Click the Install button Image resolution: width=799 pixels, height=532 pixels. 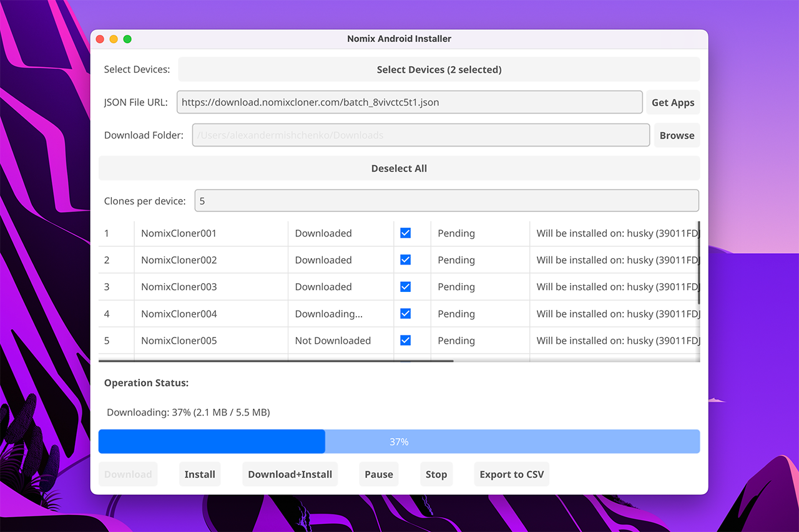pos(200,474)
